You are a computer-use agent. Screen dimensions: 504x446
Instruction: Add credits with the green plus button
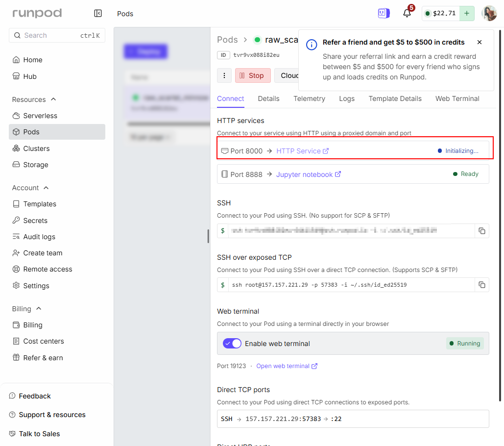click(x=467, y=13)
